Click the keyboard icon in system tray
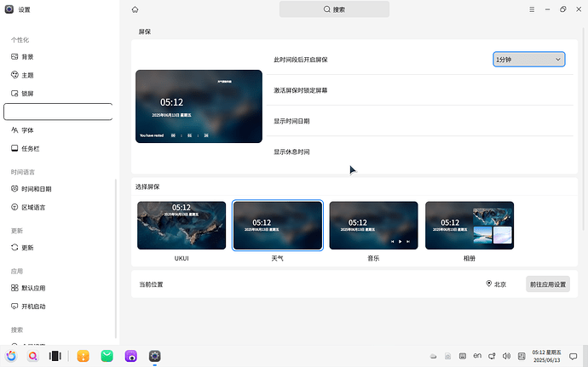The width and height of the screenshot is (588, 367). click(463, 356)
